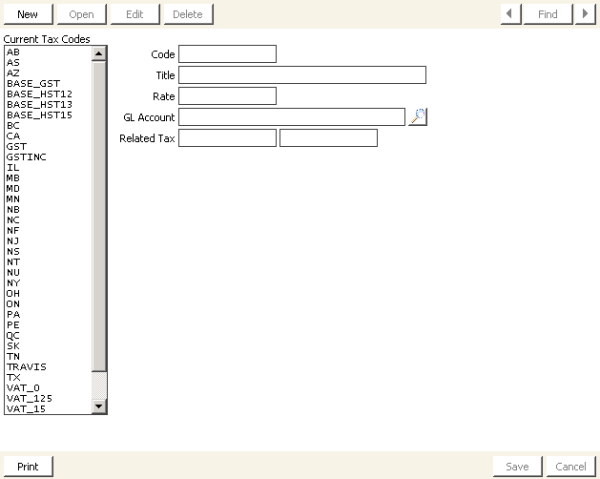The width and height of the screenshot is (600, 479).
Task: Select tax code TX
Action: (48, 378)
